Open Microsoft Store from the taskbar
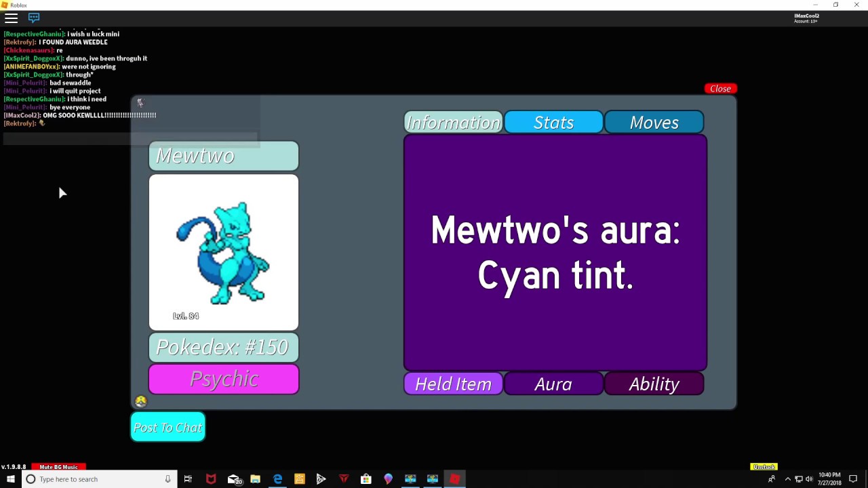Screen dimensions: 868x488 pos(366,479)
